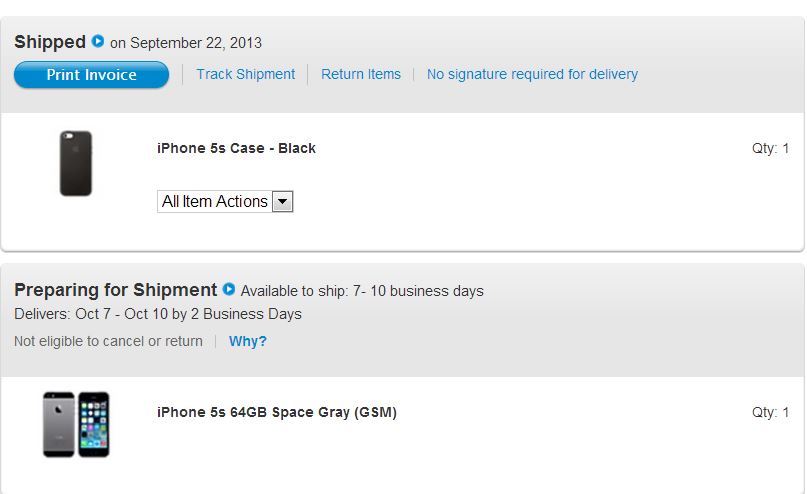Image resolution: width=807 pixels, height=494 pixels.
Task: Click the All Item Actions dropdown arrow
Action: [x=282, y=201]
